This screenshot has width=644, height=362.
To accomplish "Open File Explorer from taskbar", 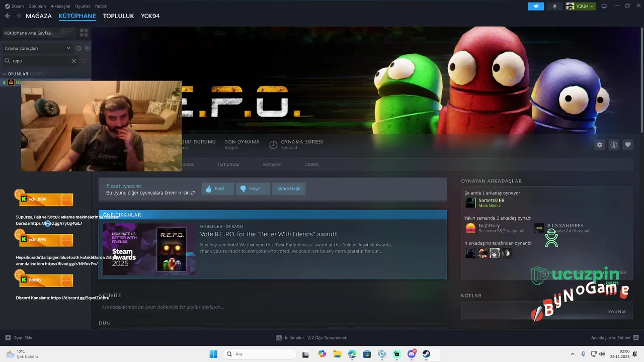I will coord(337,354).
